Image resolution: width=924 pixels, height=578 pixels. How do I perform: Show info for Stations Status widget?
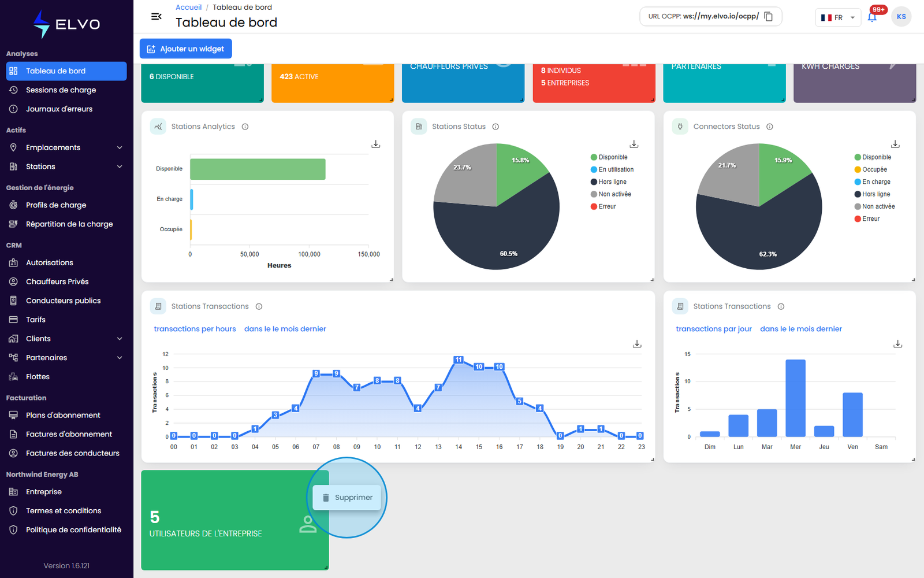(495, 127)
